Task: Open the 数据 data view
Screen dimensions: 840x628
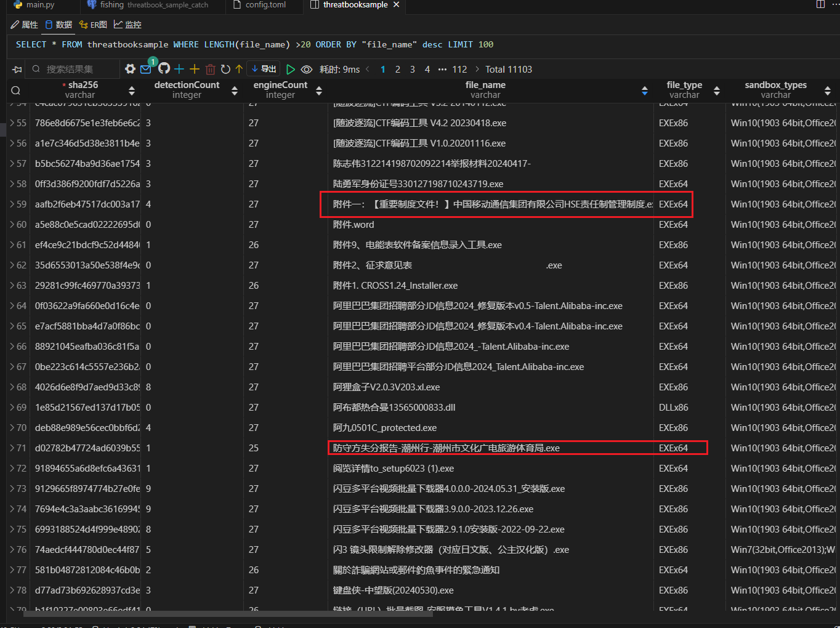Action: pyautogui.click(x=59, y=25)
